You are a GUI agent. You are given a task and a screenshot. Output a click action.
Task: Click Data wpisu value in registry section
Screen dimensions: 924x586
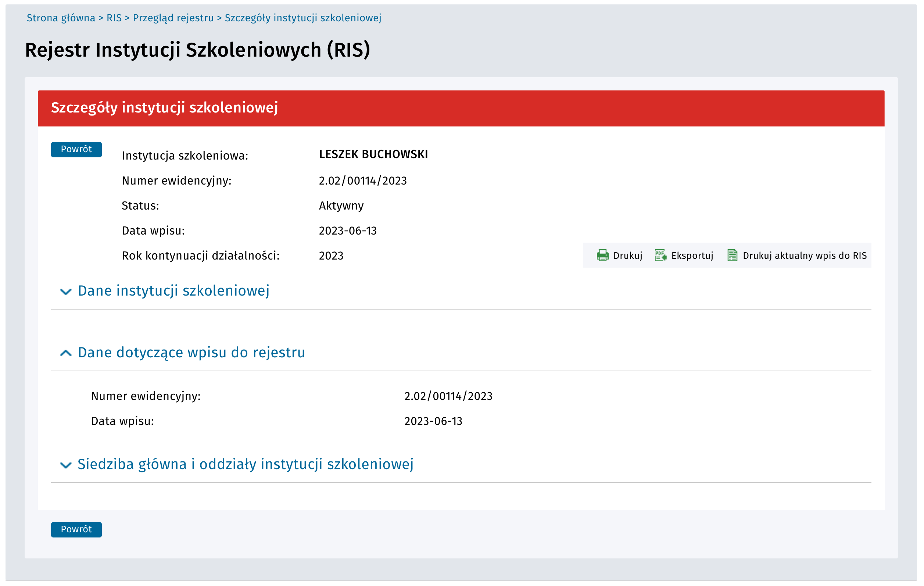point(433,421)
